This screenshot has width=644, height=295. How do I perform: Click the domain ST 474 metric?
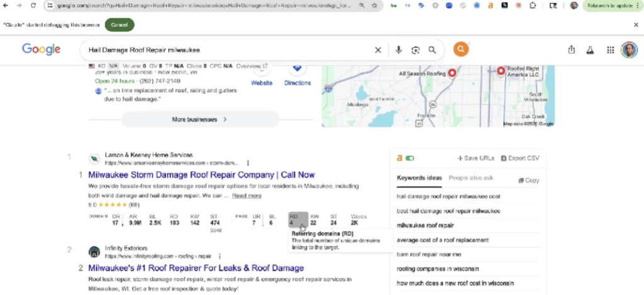click(215, 220)
